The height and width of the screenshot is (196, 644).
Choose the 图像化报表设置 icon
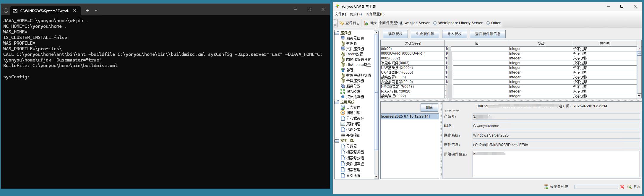click(343, 59)
